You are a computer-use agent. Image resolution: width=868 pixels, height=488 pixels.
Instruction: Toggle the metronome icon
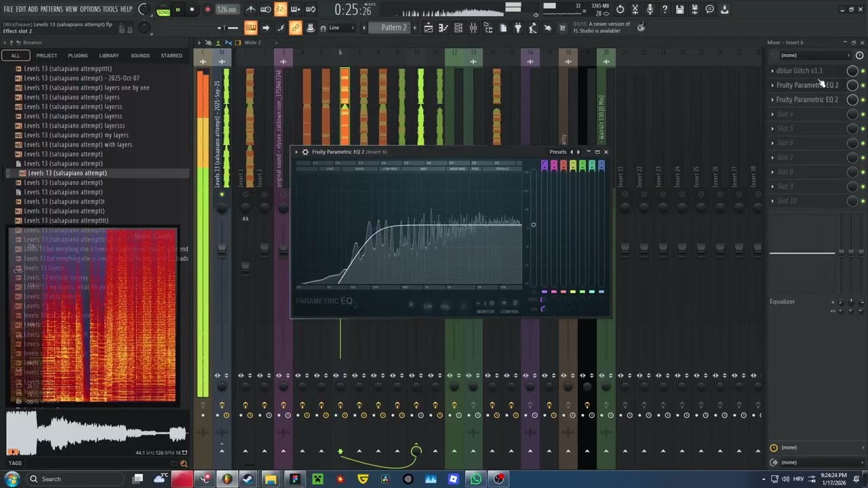click(251, 9)
